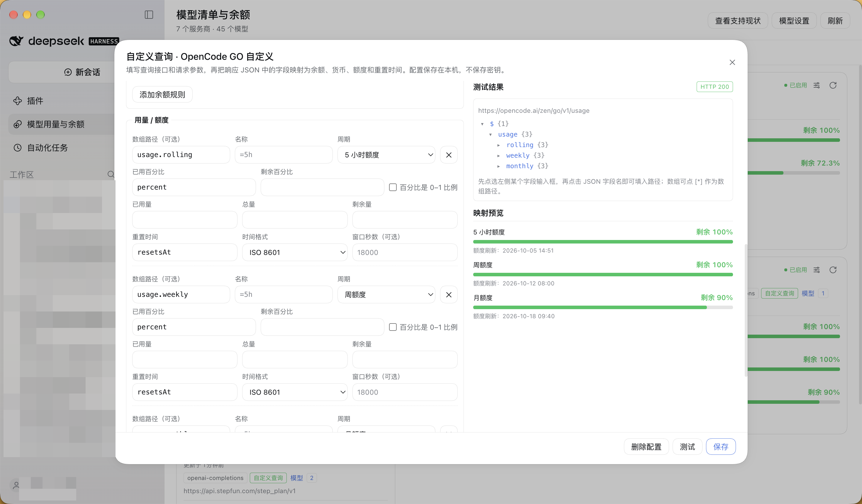Fill the 剩余量 field for usage.rolling
862x504 pixels.
405,220
